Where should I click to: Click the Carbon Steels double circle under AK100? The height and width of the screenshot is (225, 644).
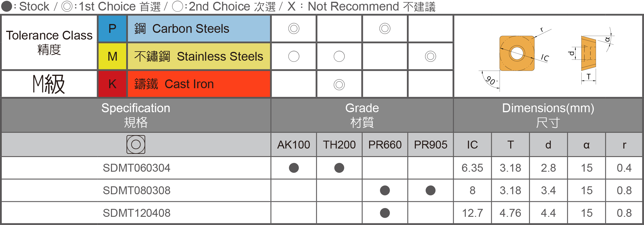[x=294, y=28]
